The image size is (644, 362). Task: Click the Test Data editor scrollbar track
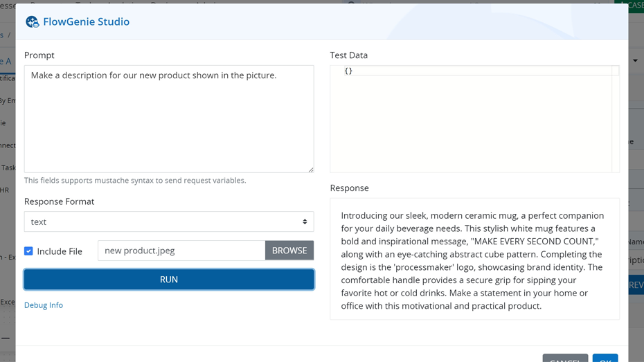[615, 119]
